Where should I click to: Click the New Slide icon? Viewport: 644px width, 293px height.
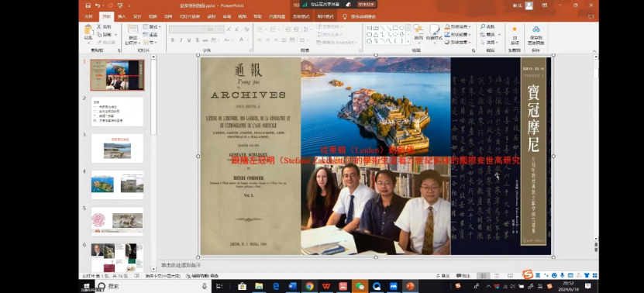point(133,29)
